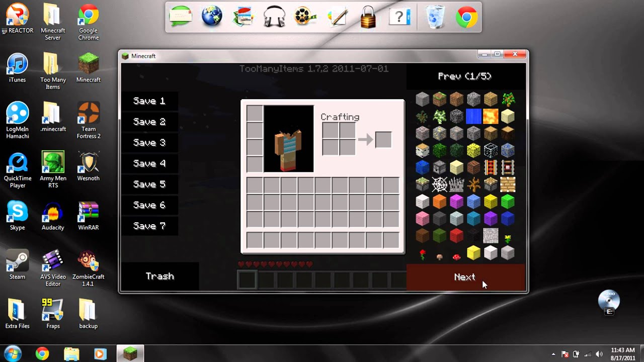Click the player skin preview
The image size is (644, 362).
coord(289,139)
